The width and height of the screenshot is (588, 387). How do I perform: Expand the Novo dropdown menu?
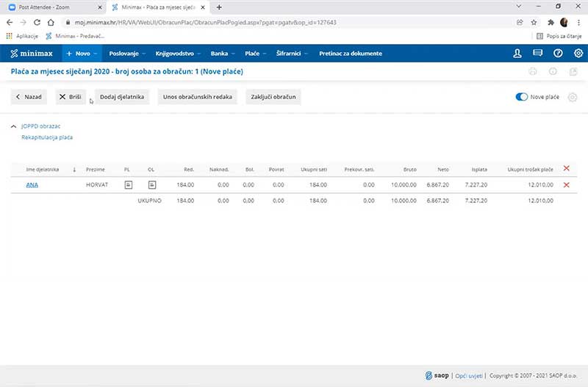[x=81, y=54]
